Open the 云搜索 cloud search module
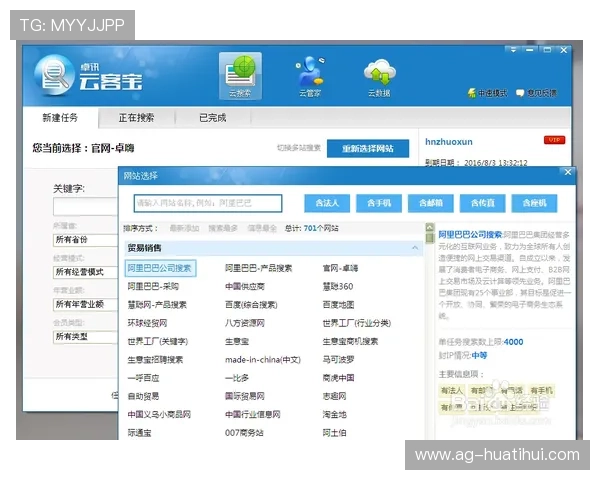The width and height of the screenshot is (600, 480). click(240, 76)
